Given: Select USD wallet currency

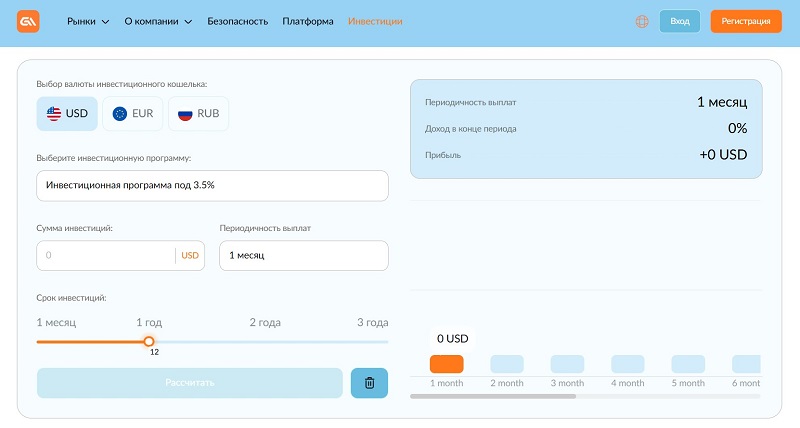Looking at the screenshot, I should (67, 113).
